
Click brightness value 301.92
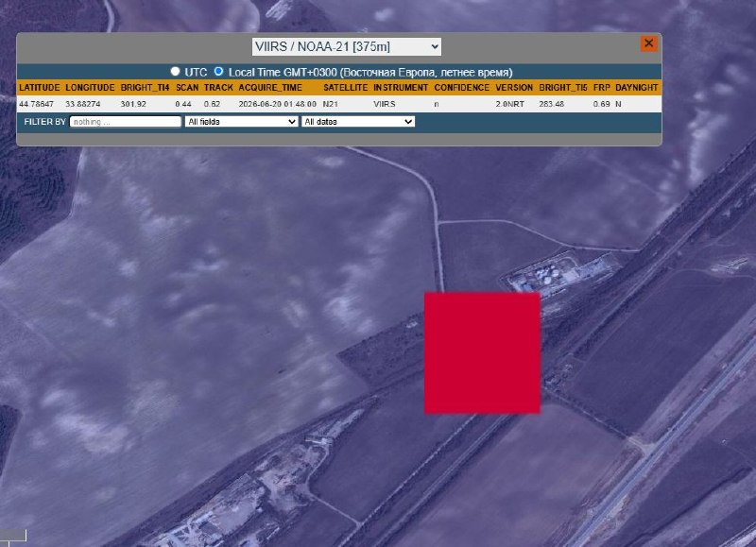click(133, 104)
